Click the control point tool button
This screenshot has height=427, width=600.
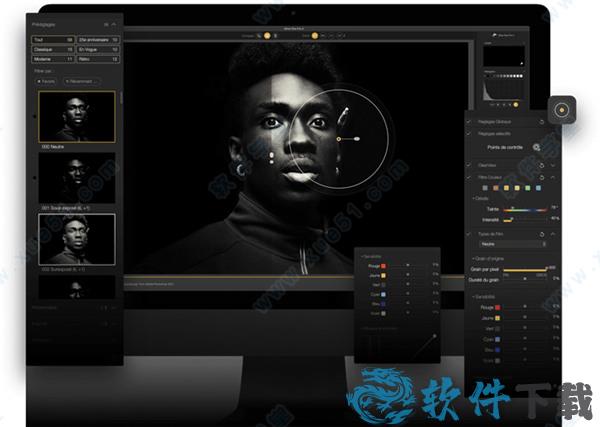click(563, 109)
